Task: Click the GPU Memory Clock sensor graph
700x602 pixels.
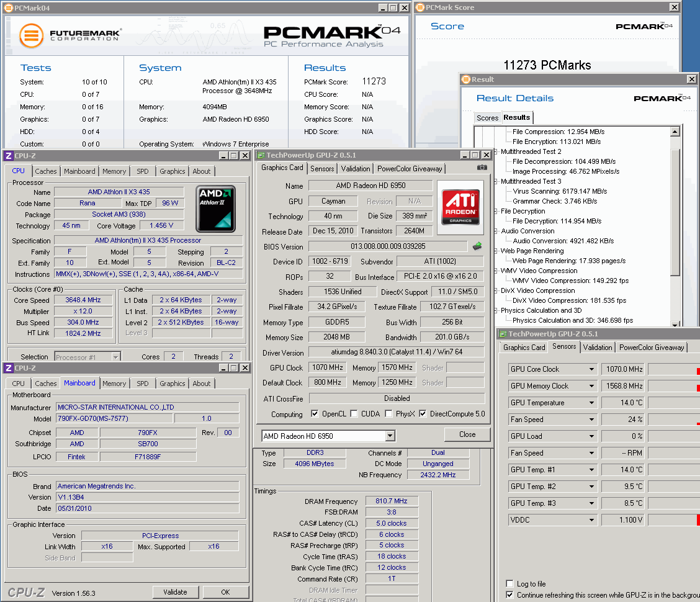Action: [674, 386]
